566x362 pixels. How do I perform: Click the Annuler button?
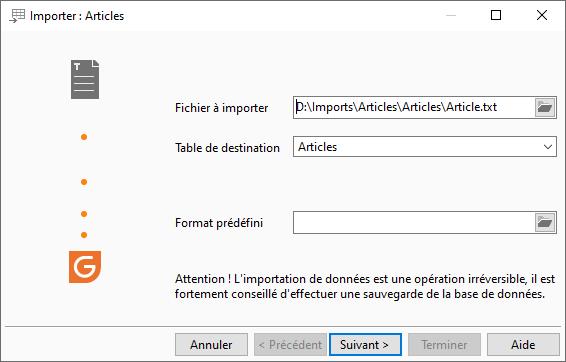pos(212,345)
